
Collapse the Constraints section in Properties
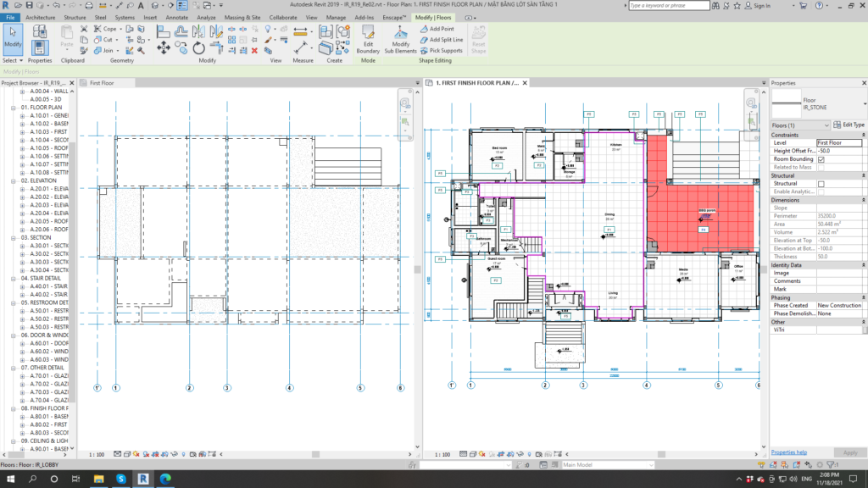[861, 136]
